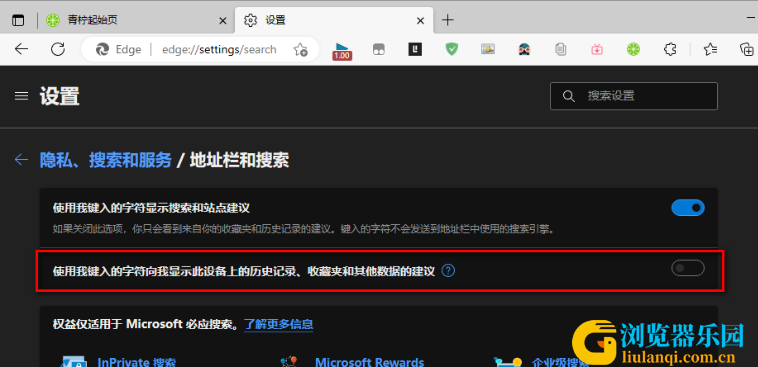Open a new tab with plus button

click(x=448, y=20)
